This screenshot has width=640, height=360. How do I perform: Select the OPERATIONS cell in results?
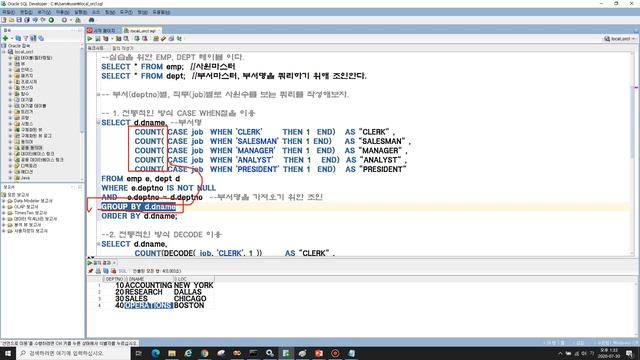tap(149, 305)
